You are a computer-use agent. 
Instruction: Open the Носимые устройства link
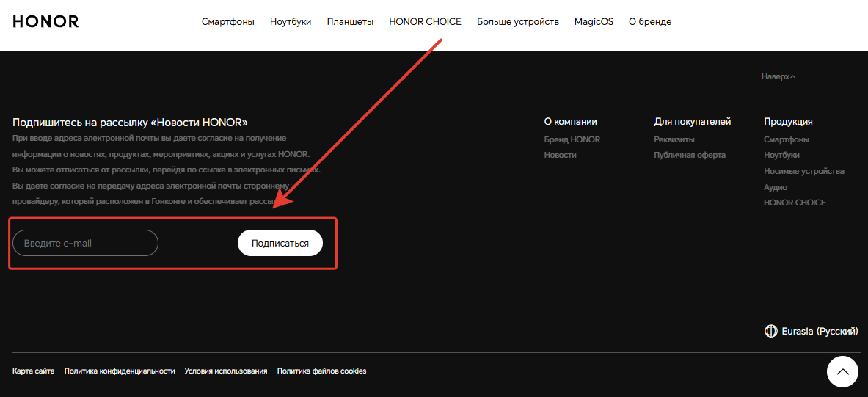pyautogui.click(x=803, y=171)
